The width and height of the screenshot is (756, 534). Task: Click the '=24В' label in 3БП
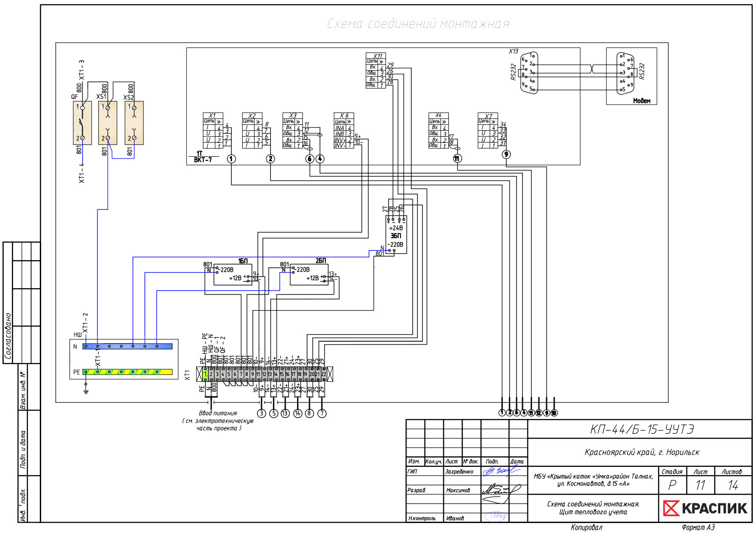[396, 227]
